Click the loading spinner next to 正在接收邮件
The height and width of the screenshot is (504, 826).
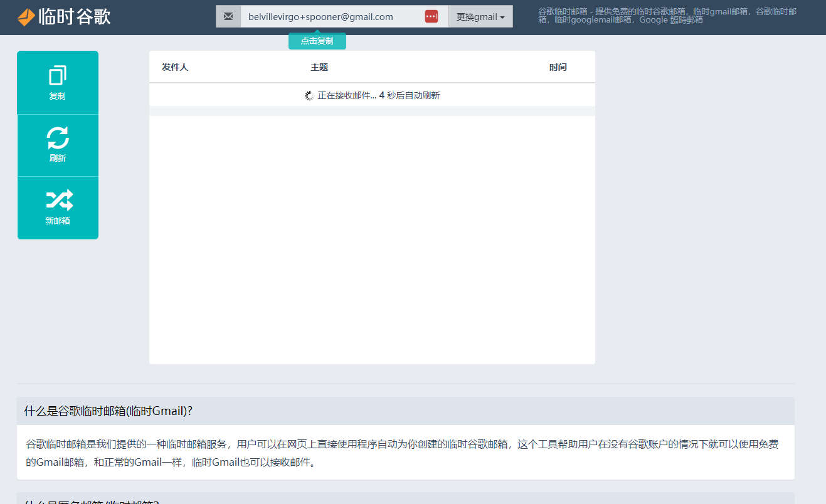309,95
